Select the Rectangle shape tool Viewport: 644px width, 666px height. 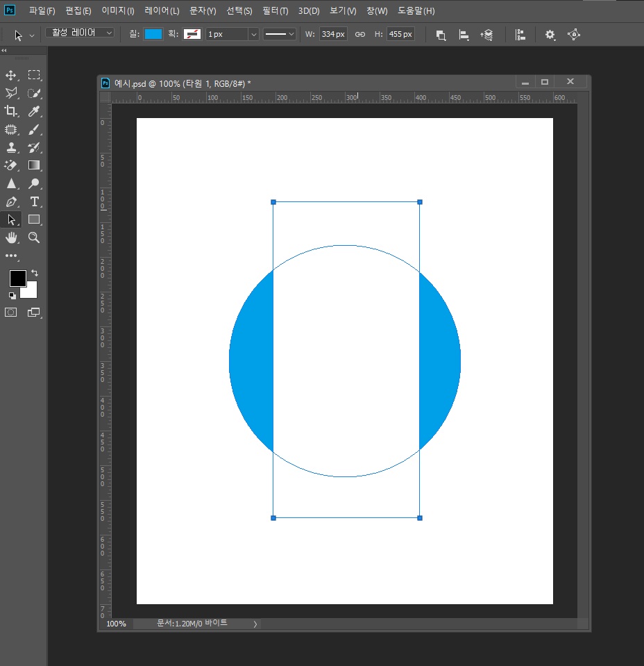[34, 219]
